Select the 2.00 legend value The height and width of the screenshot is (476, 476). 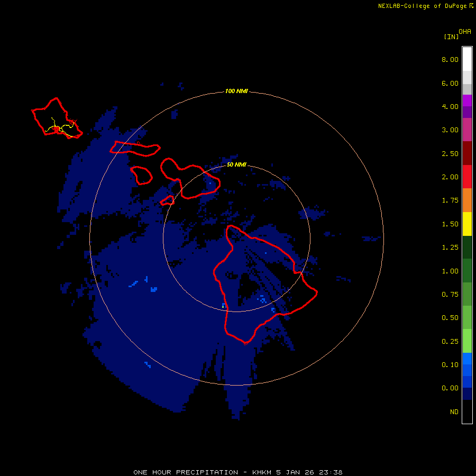(450, 177)
